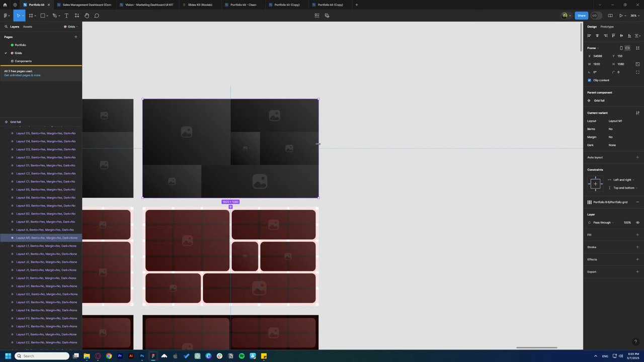
Task: Toggle Dev Mode switch
Action: (x=596, y=16)
